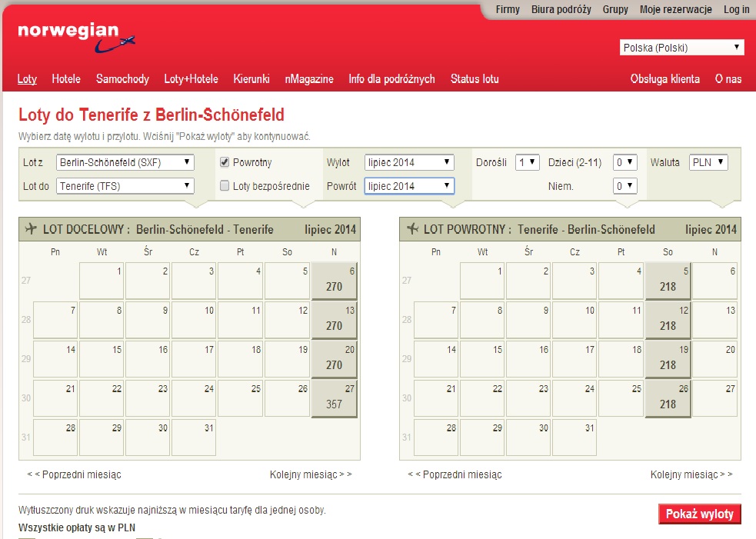Image resolution: width=756 pixels, height=539 pixels.
Task: Click the outbound flight plane icon
Action: pyautogui.click(x=31, y=228)
